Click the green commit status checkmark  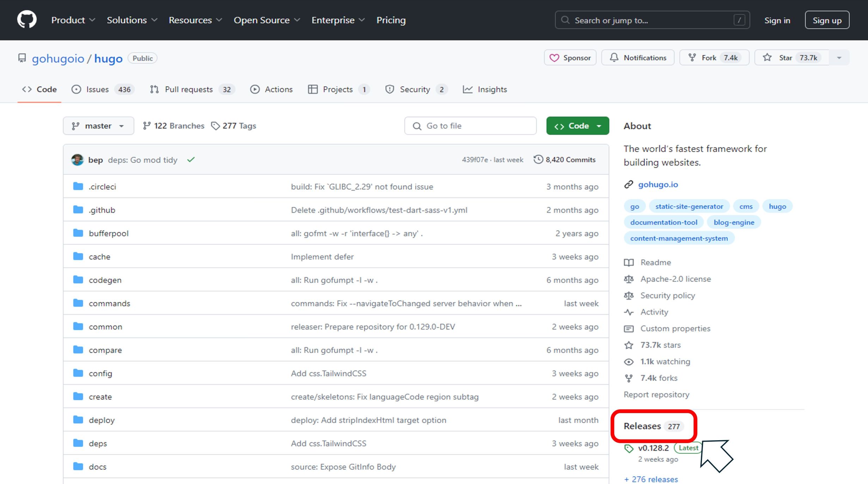(191, 160)
